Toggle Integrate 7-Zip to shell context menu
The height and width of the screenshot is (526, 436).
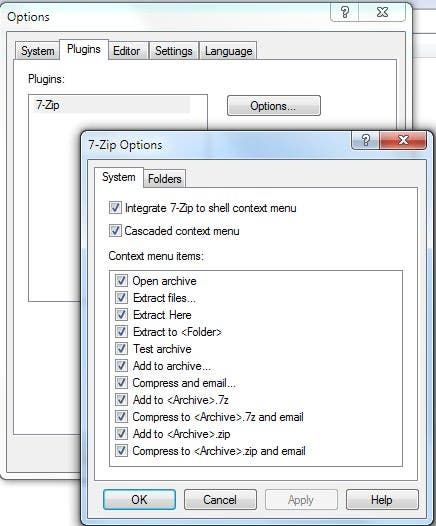point(115,208)
